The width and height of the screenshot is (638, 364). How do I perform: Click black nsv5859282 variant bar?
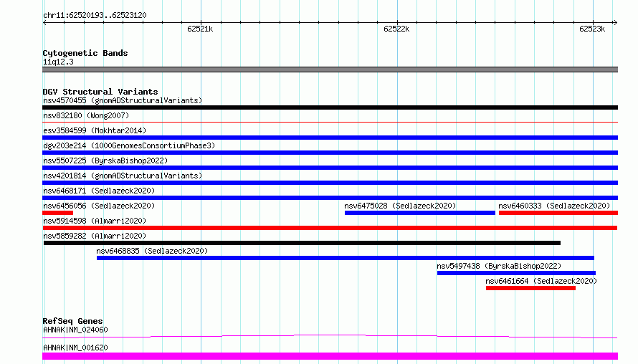(302, 243)
